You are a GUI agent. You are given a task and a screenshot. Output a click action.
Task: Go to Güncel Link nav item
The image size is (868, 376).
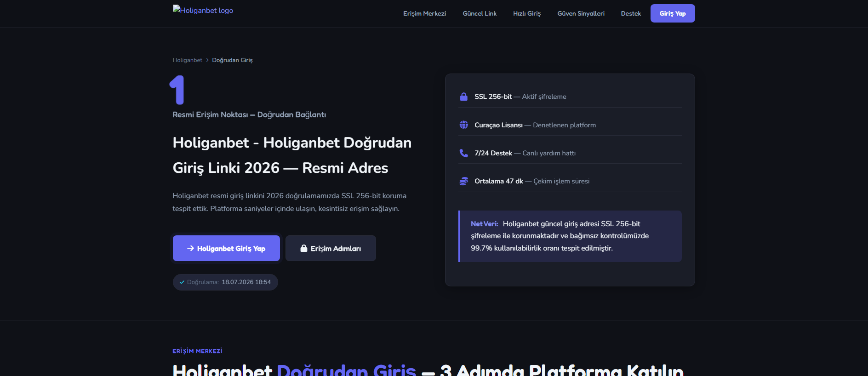(480, 13)
